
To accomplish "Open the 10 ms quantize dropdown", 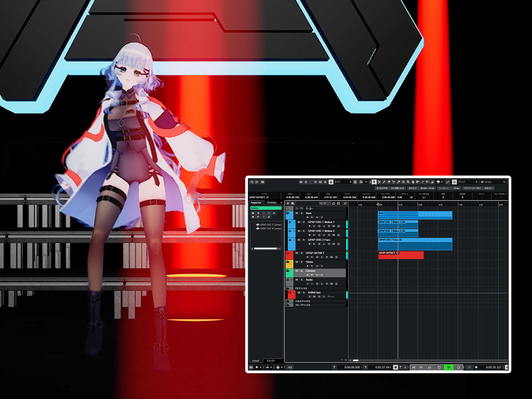I will click(x=493, y=182).
